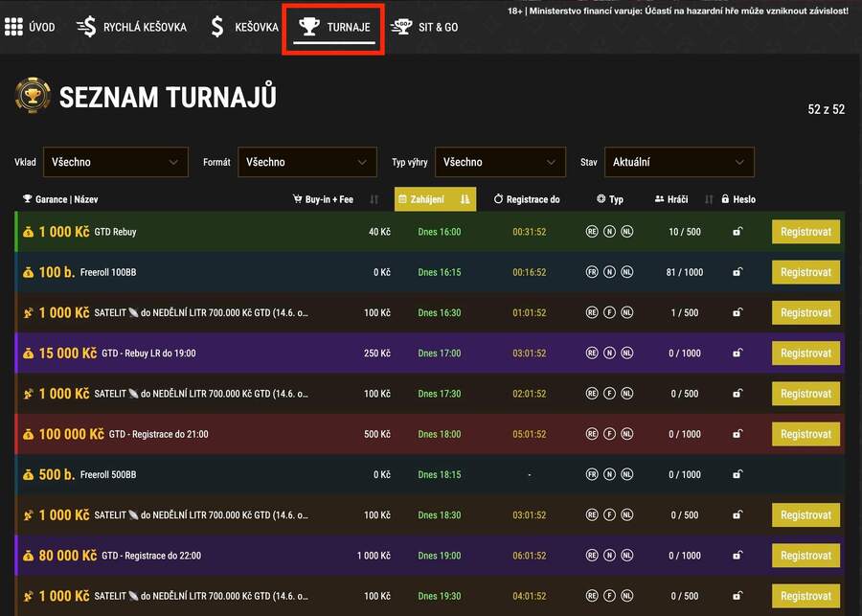The height and width of the screenshot is (616, 862).
Task: Click money bag icon on 15 000 Kč row
Action: pyautogui.click(x=28, y=354)
